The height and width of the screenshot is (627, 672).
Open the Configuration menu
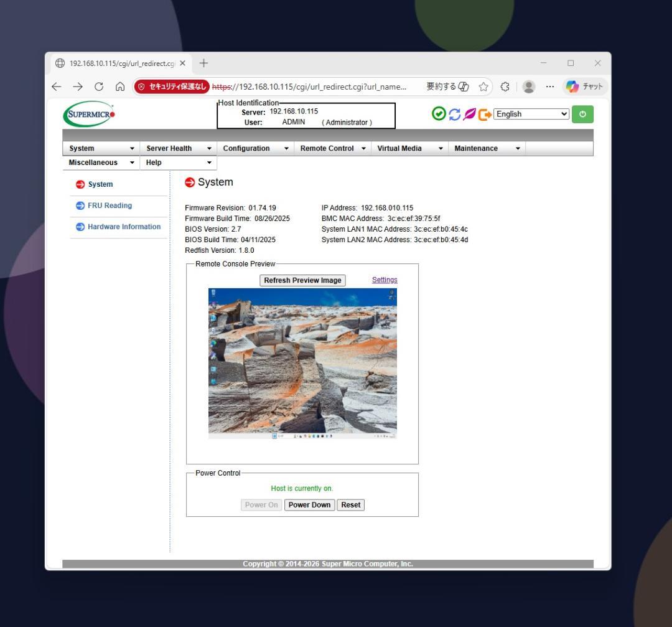256,148
